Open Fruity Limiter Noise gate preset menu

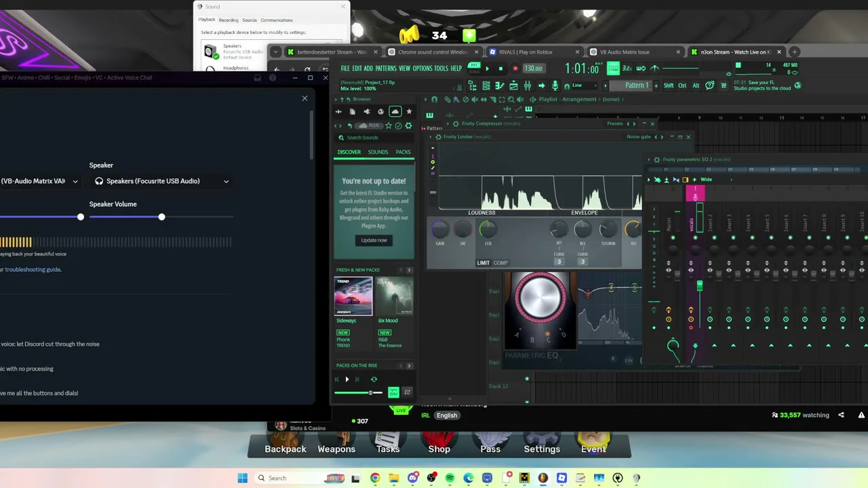click(x=639, y=137)
